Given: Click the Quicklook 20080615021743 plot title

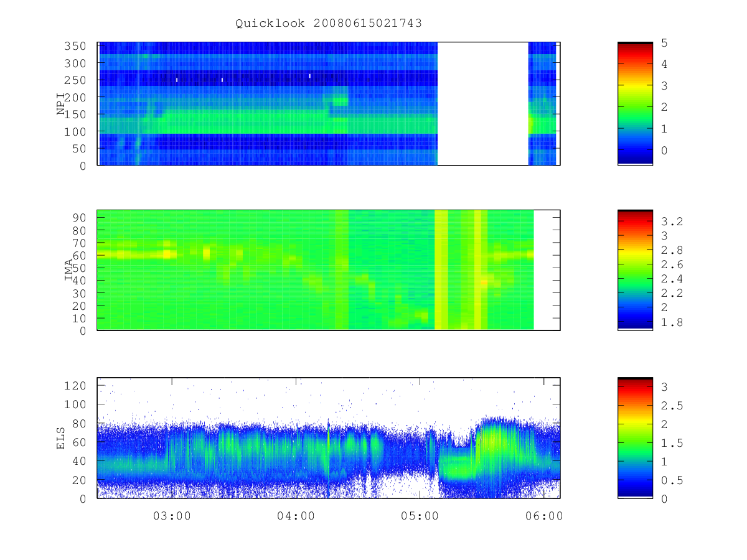Looking at the screenshot, I should (x=329, y=24).
